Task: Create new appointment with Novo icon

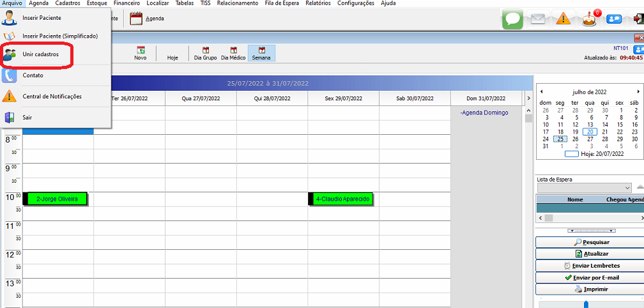Action: 140,53
